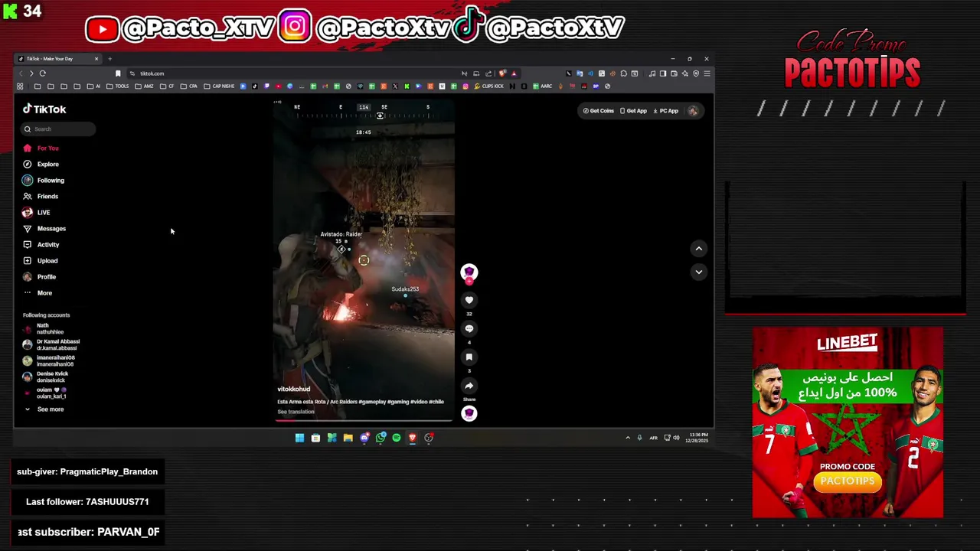Open Spotify from the taskbar

[396, 438]
